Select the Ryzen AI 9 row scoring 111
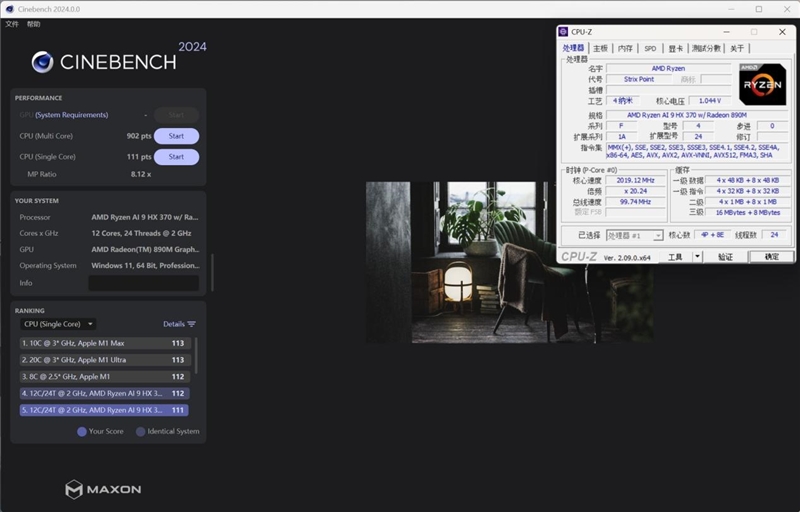This screenshot has width=800, height=512. (104, 410)
